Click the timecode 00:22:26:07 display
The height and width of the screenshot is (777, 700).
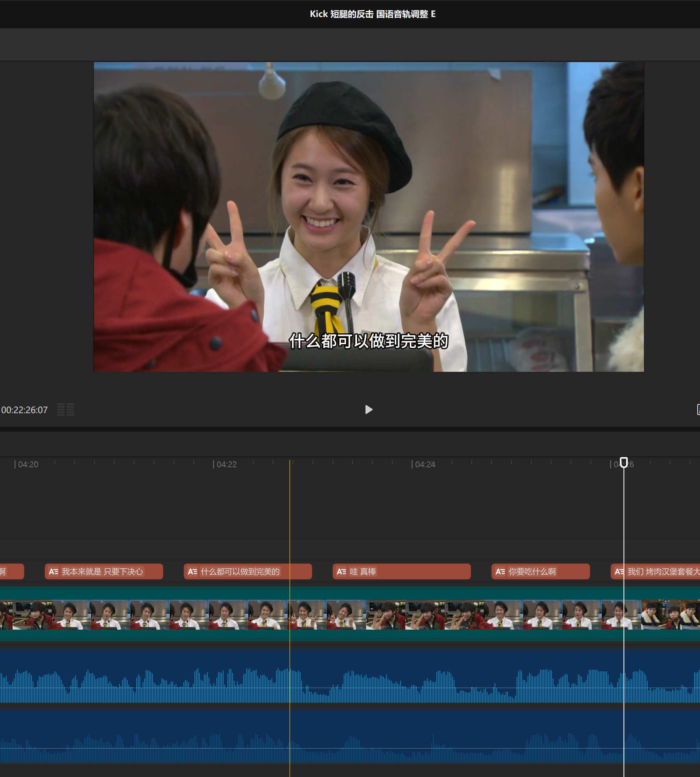point(24,410)
